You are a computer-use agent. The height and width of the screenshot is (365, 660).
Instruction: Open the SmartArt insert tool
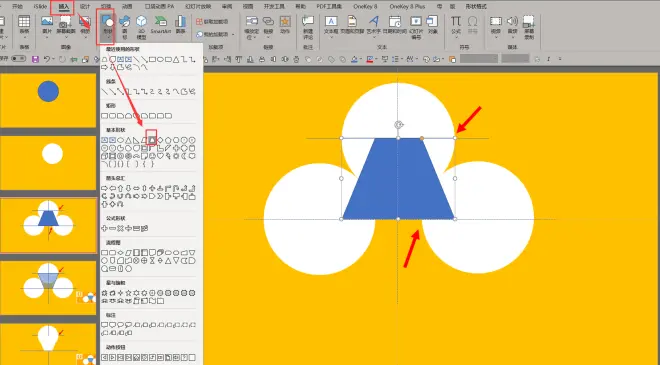[160, 24]
